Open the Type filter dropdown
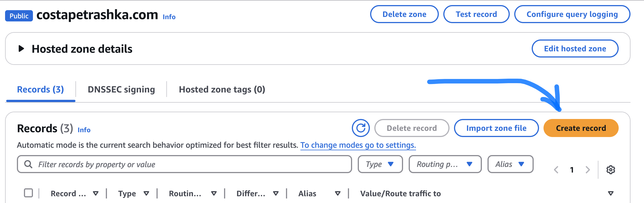This screenshot has width=644, height=203. pos(380,164)
